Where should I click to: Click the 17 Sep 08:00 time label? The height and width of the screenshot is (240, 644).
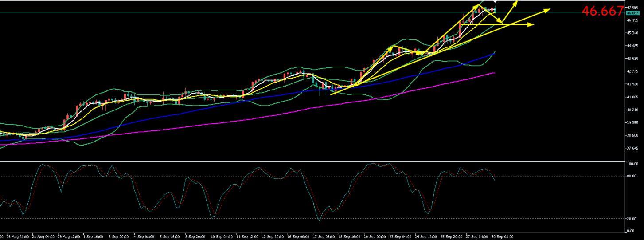pos(324,236)
